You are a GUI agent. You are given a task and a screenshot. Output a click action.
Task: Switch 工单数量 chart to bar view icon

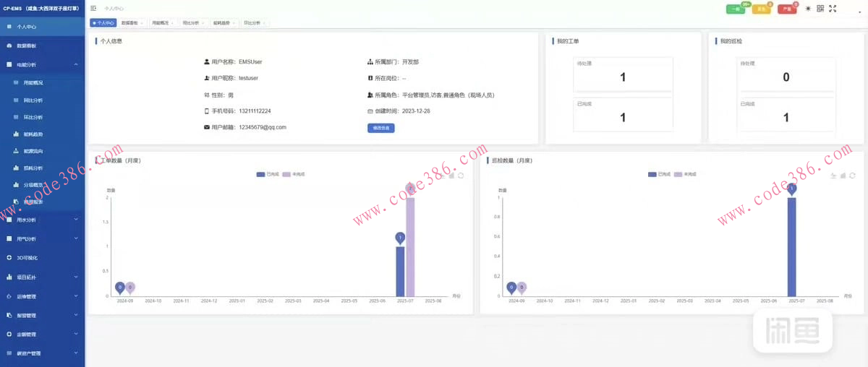451,175
